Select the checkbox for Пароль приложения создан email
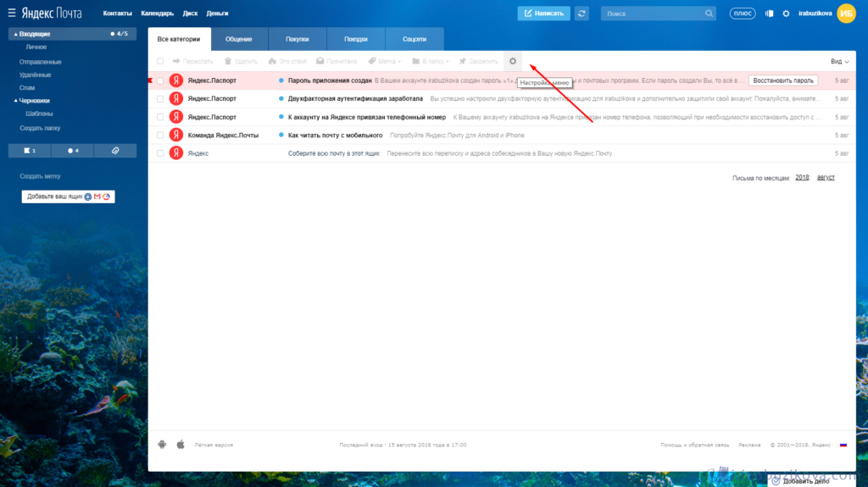The height and width of the screenshot is (487, 868). click(160, 80)
